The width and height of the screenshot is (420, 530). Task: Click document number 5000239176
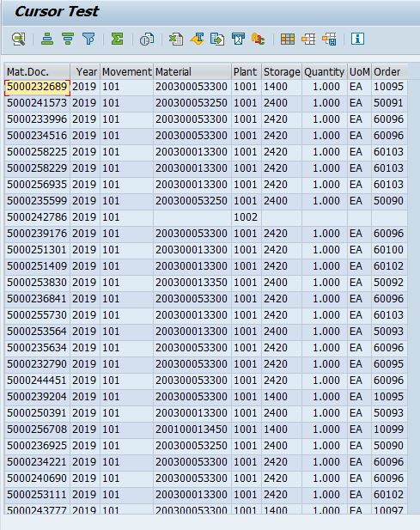(x=37, y=234)
